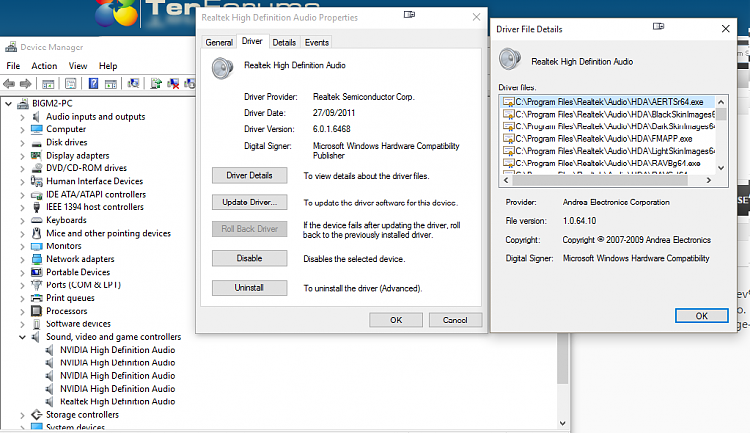Expand Audio inputs and outputs node
Image resolution: width=750 pixels, height=433 pixels.
tap(22, 117)
